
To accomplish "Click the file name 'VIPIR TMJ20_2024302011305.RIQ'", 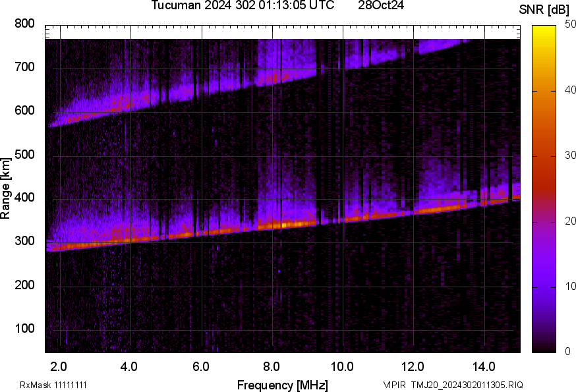I will (x=453, y=385).
